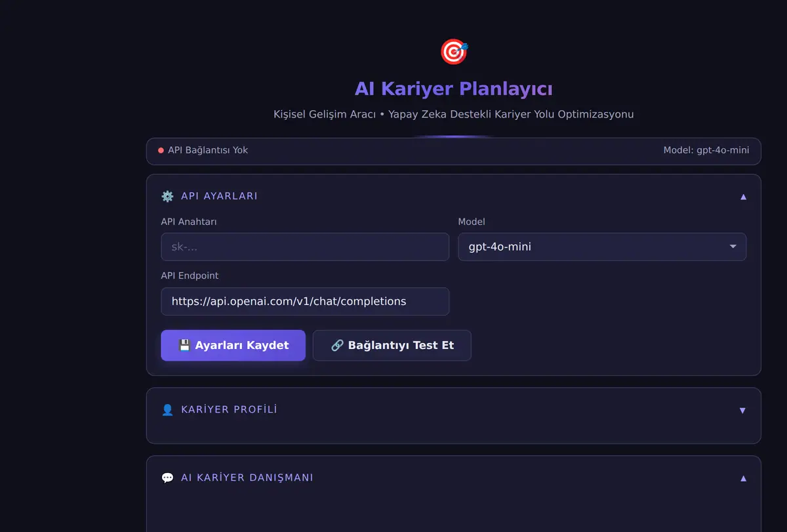This screenshot has height=532, width=787.
Task: Click the Kariyer Profili person icon
Action: pos(168,410)
